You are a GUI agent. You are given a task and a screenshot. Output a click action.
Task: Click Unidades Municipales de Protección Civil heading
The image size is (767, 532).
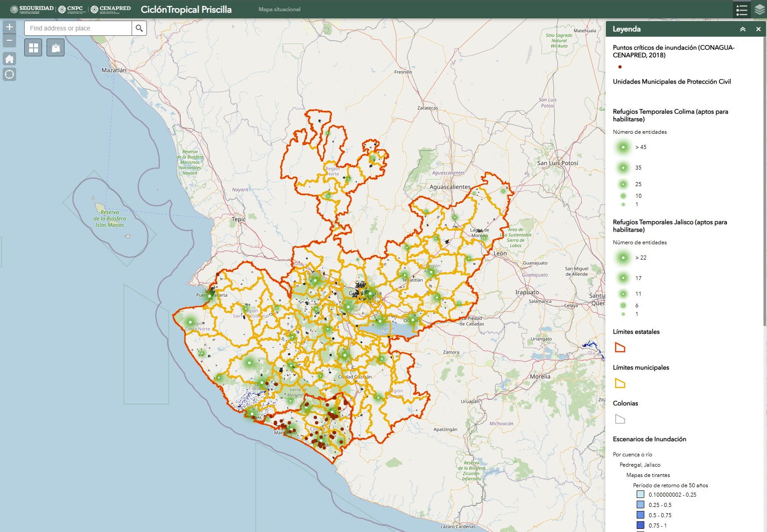click(x=672, y=81)
